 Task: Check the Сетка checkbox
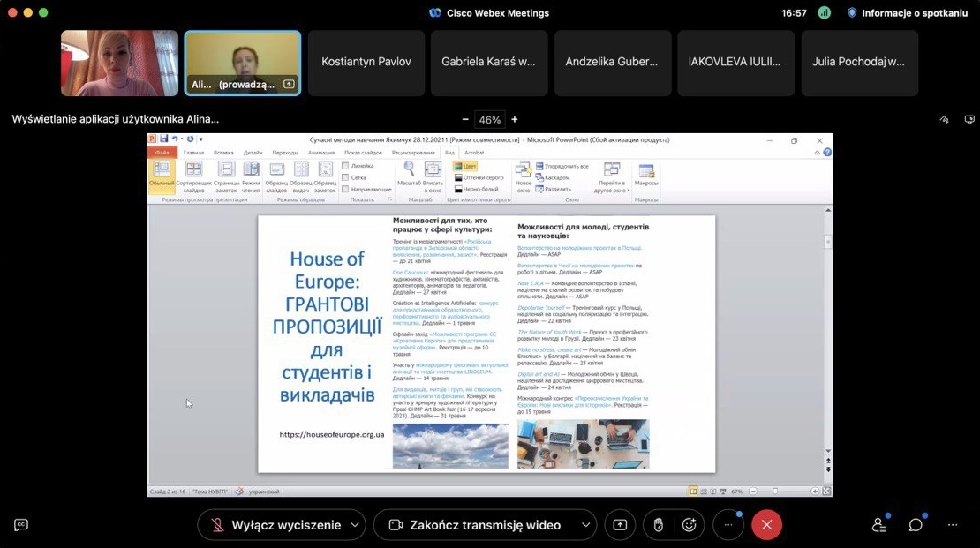point(346,177)
